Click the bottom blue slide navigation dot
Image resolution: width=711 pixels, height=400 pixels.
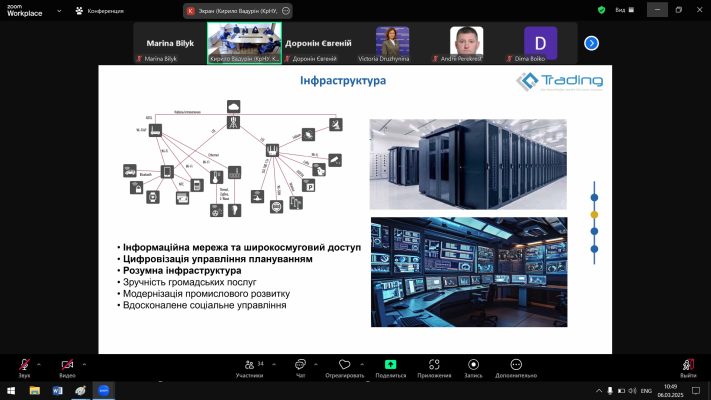pyautogui.click(x=594, y=249)
